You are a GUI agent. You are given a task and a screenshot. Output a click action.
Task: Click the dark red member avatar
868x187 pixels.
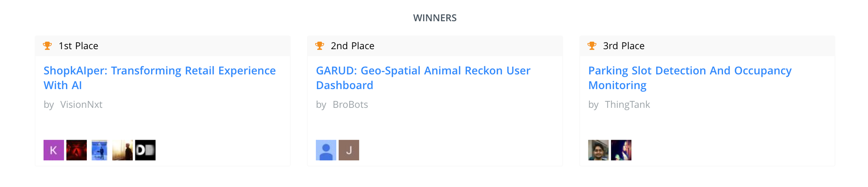click(x=76, y=150)
